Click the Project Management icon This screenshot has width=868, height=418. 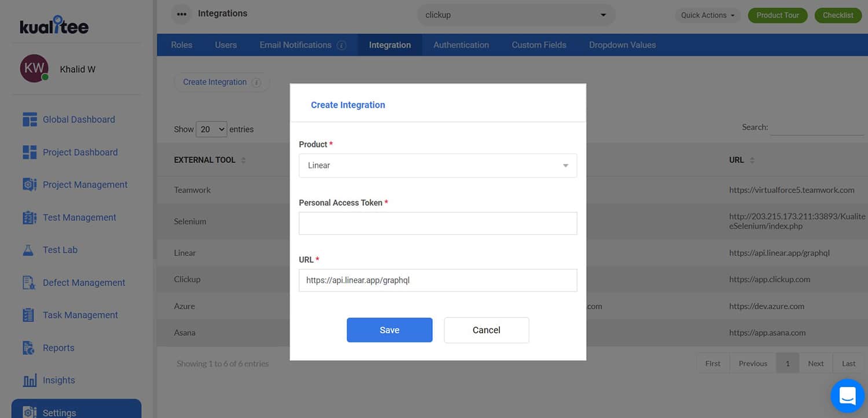30,184
